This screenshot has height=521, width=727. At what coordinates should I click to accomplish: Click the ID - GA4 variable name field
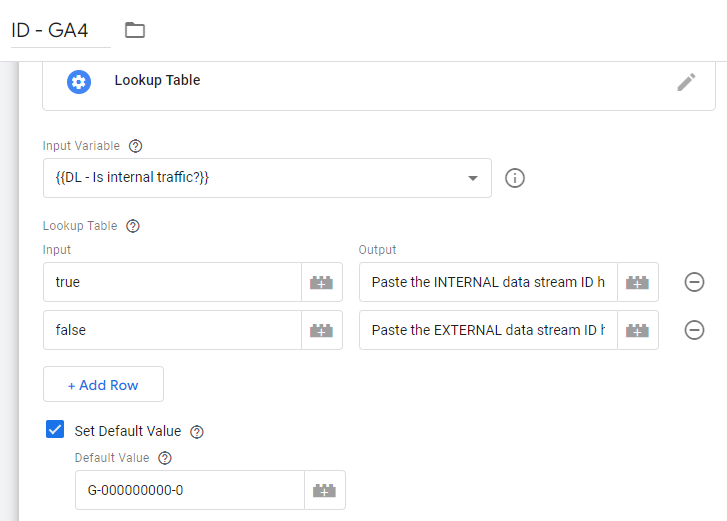click(60, 30)
